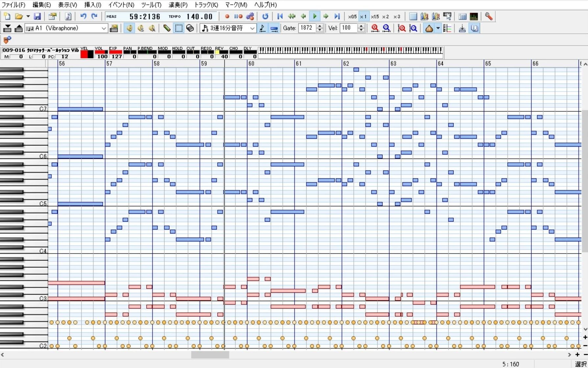Rewind with the double green left arrows

click(x=291, y=16)
